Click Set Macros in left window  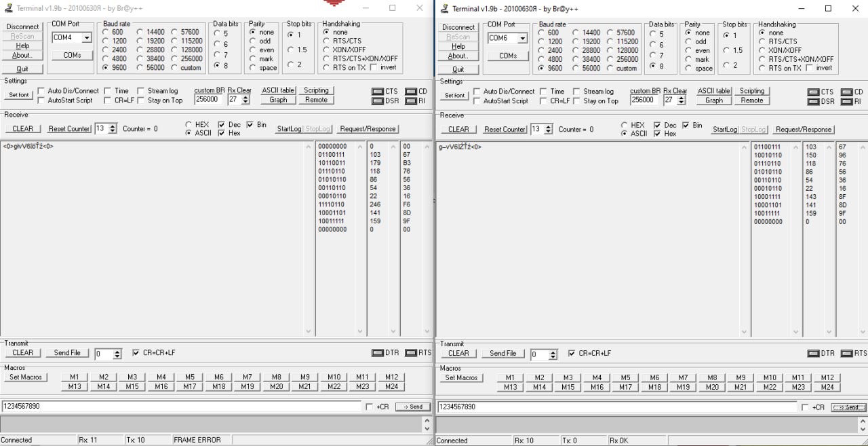pos(26,377)
